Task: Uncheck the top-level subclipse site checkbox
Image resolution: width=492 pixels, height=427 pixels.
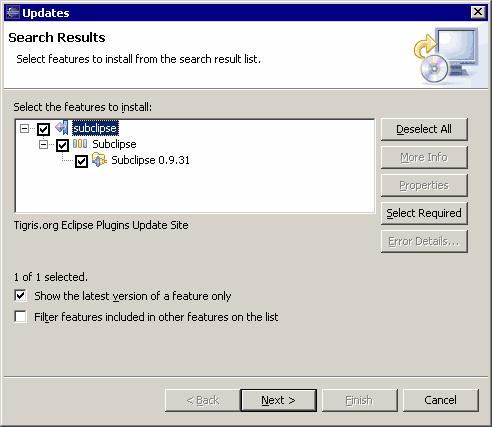Action: click(x=43, y=129)
